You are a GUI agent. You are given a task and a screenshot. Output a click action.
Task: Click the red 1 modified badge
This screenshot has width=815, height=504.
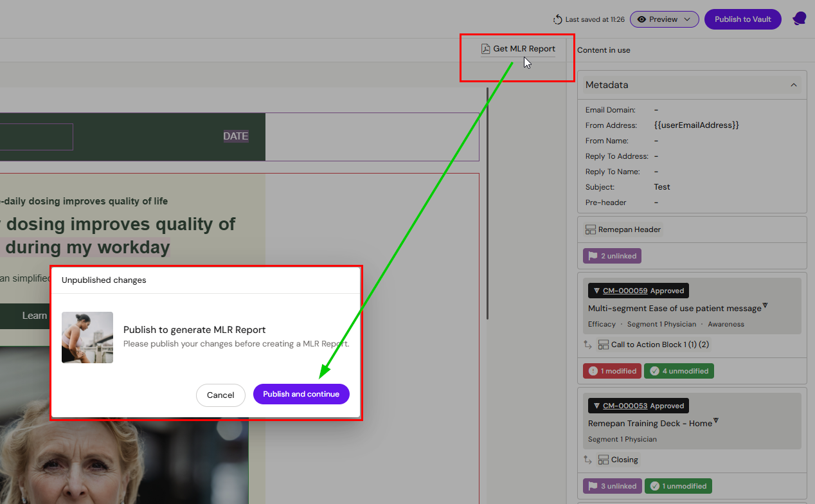pos(612,371)
